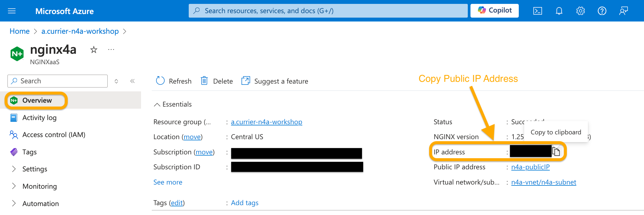
Task: Focus the global resource search box
Action: tap(328, 11)
